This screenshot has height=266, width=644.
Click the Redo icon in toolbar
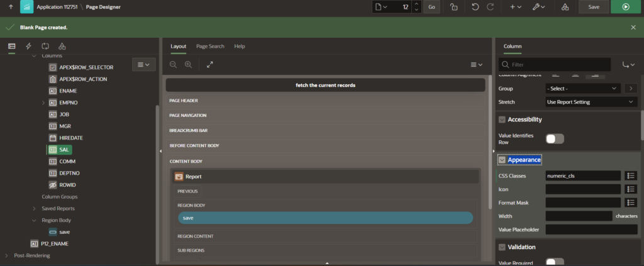click(491, 7)
